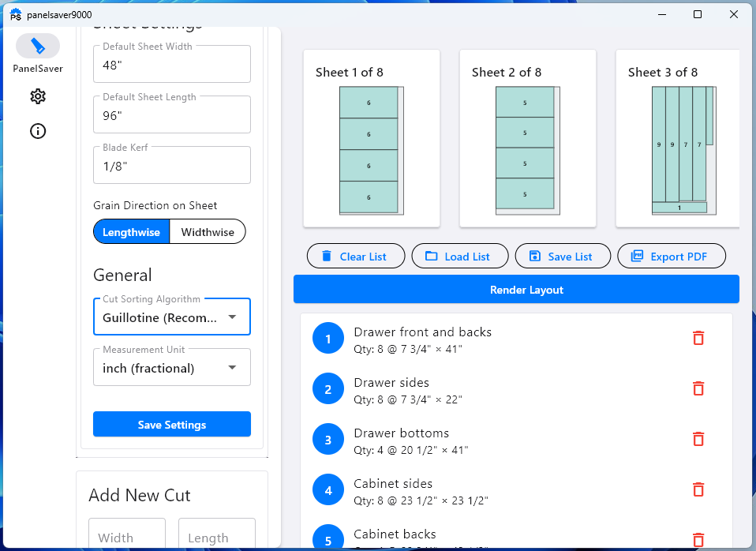
Task: Click the number 1 badge for Drawer front and backs
Action: point(327,338)
